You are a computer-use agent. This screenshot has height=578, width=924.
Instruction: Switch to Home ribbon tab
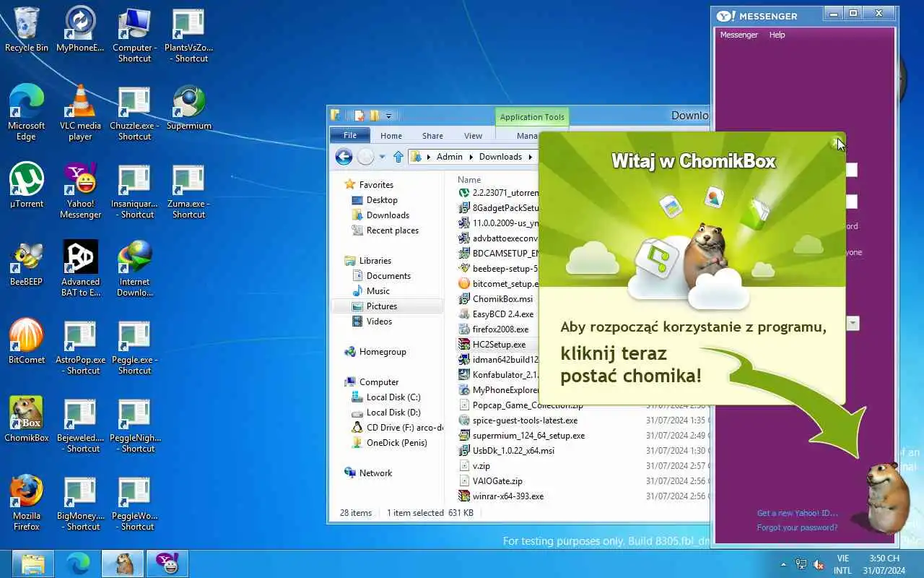(x=391, y=135)
